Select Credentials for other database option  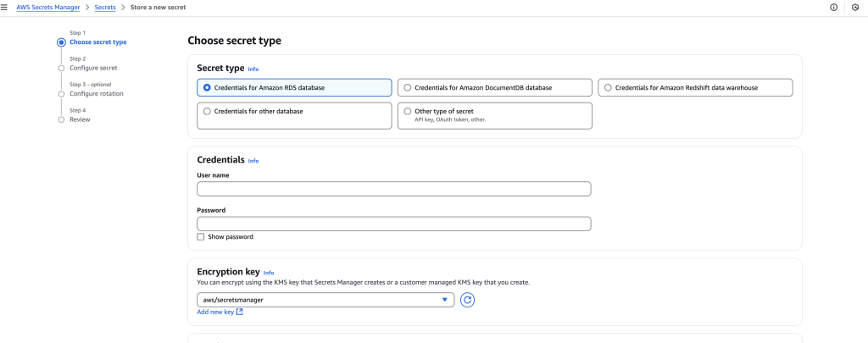pyautogui.click(x=207, y=111)
